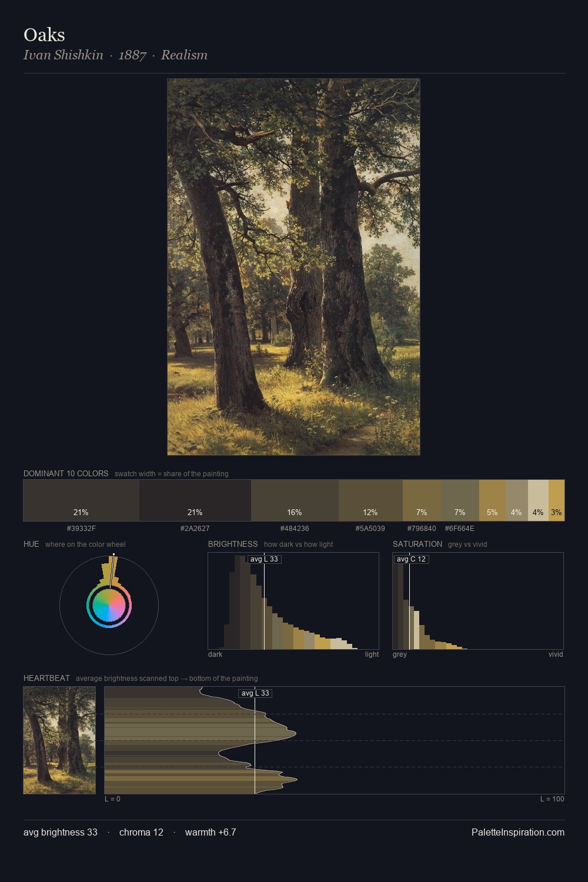This screenshot has width=588, height=882.
Task: Click the HUE section heading
Action: (x=31, y=544)
